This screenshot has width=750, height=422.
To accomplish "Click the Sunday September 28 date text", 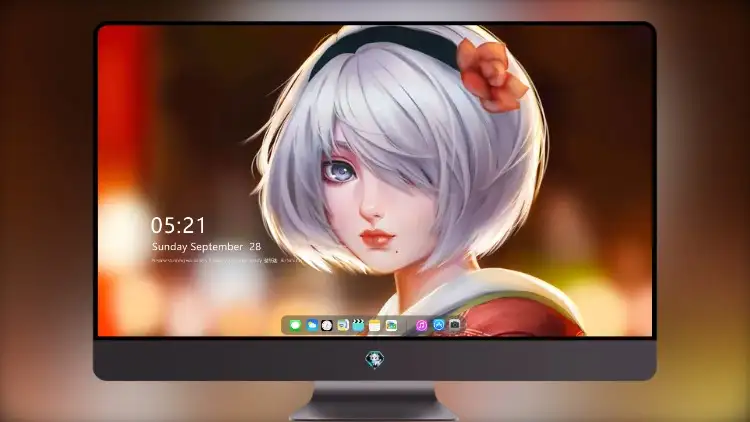I will 206,246.
